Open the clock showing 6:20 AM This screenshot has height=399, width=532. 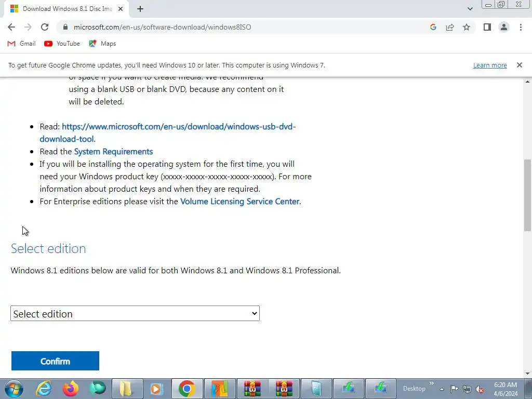click(x=506, y=389)
